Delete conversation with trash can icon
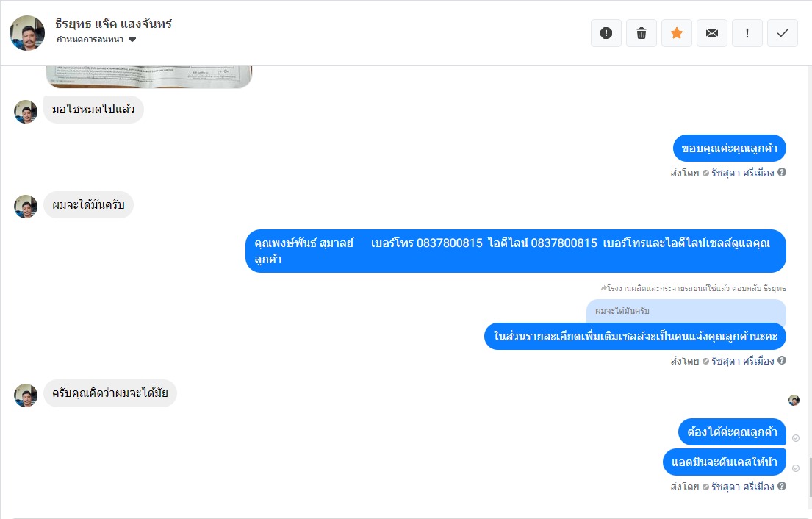812x519 pixels. pyautogui.click(x=641, y=33)
